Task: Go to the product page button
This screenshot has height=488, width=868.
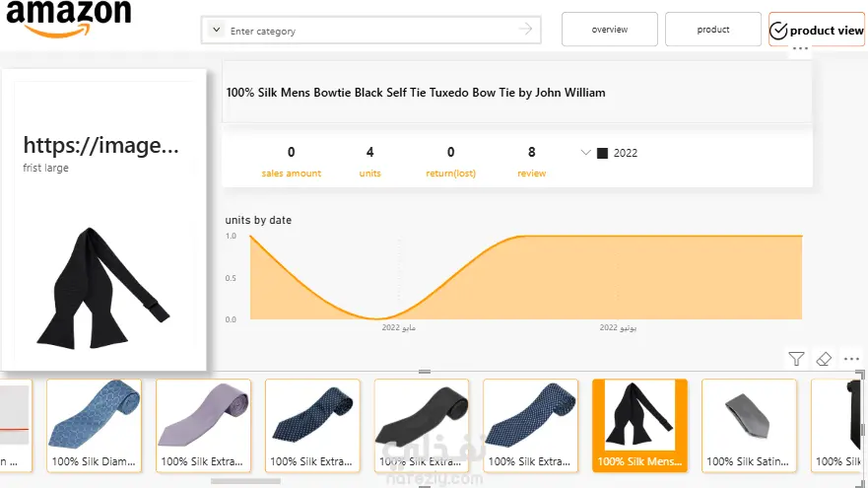Action: pos(713,30)
